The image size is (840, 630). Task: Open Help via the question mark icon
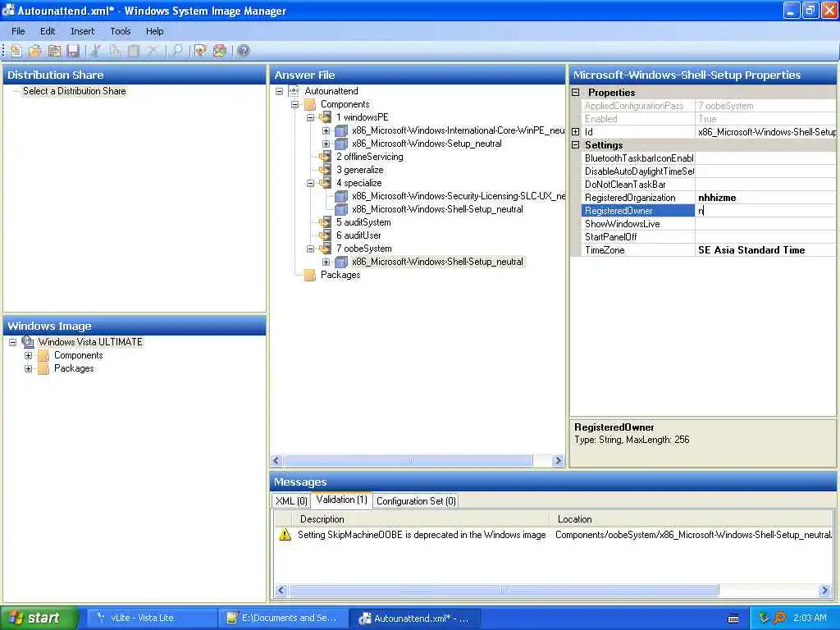pyautogui.click(x=243, y=51)
